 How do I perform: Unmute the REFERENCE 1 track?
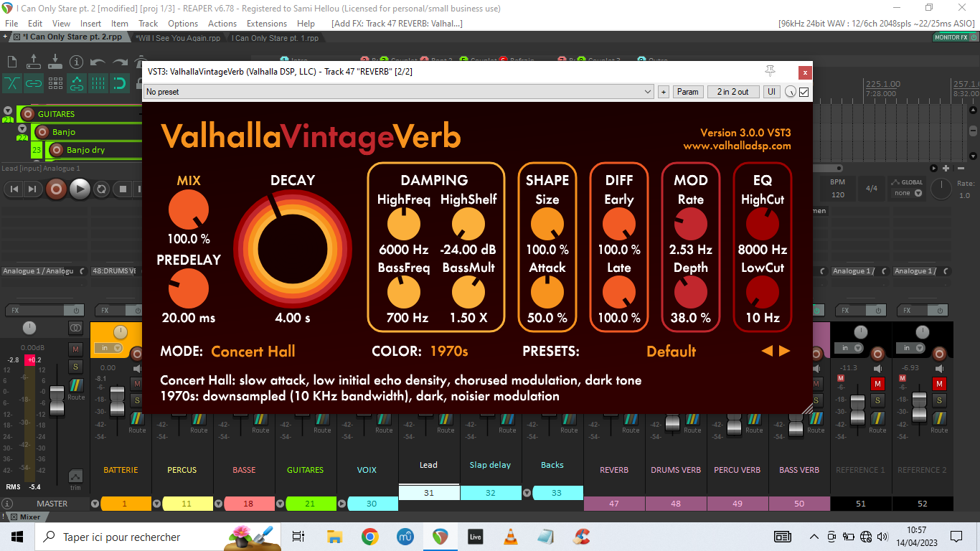[x=877, y=384]
